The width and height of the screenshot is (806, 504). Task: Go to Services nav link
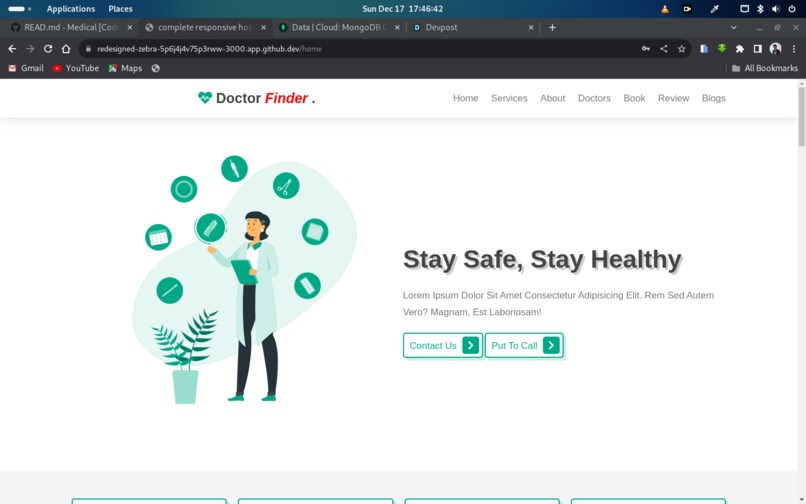pyautogui.click(x=509, y=98)
